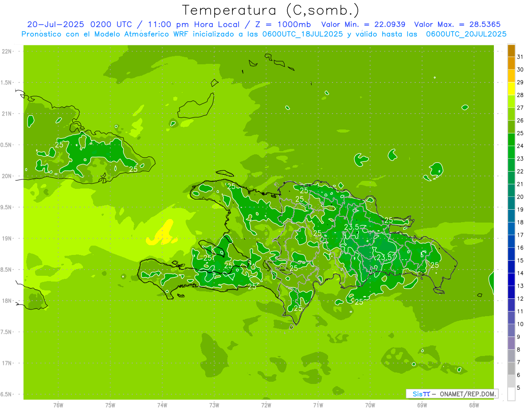Click the blue swatch between 15 and 16
Viewport: 532px width, 411px height.
(511, 254)
